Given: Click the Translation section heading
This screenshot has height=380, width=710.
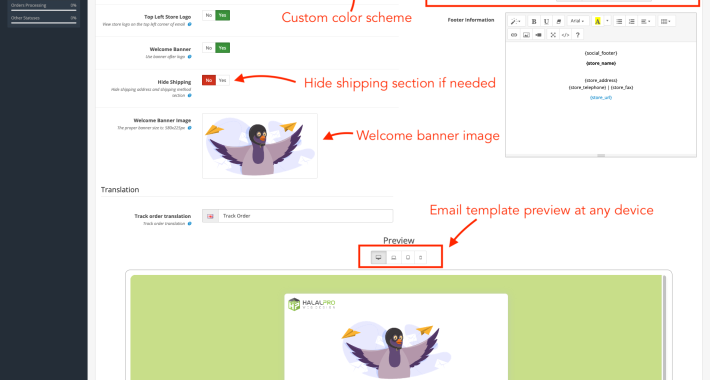Looking at the screenshot, I should point(120,190).
